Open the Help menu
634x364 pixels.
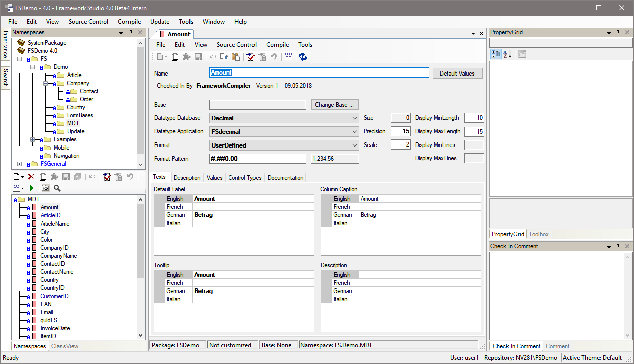point(240,22)
